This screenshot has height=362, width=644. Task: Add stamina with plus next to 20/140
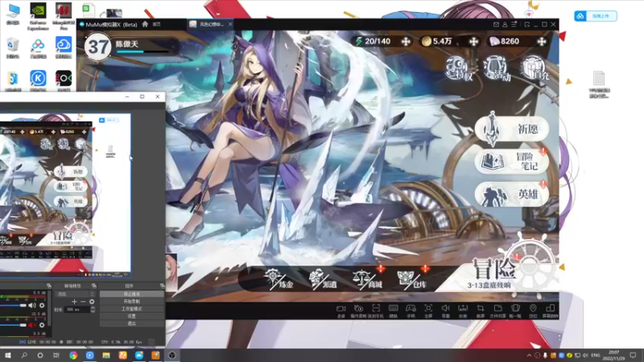click(406, 41)
